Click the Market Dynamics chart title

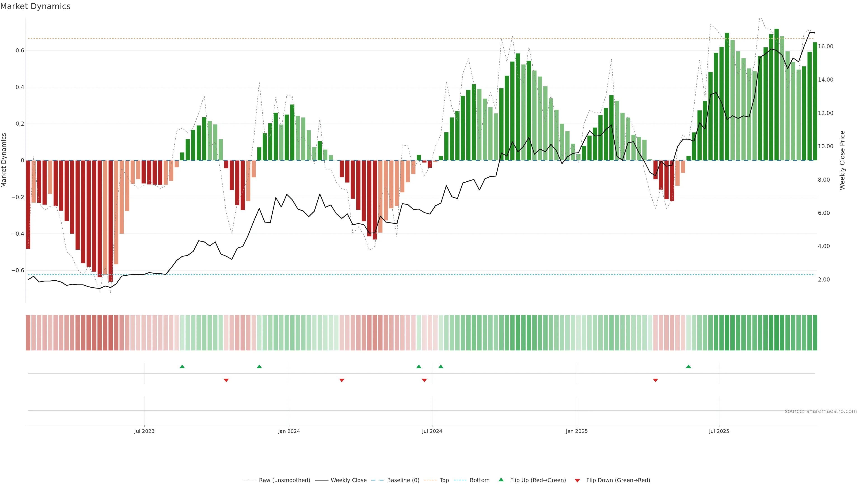tap(35, 6)
